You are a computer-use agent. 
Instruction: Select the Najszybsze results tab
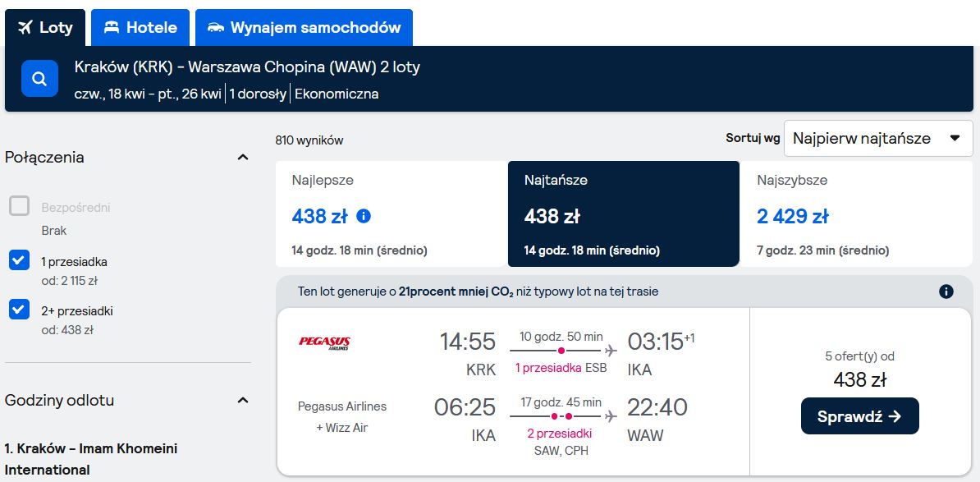tap(856, 213)
